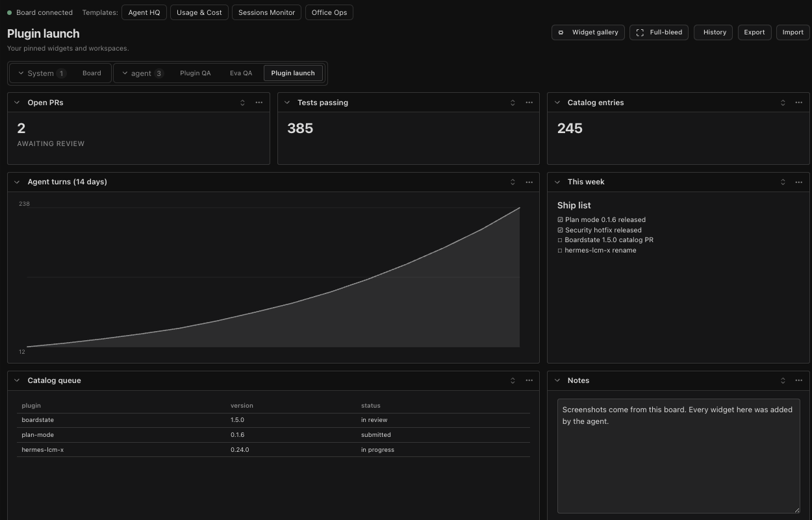Collapse the Tests passing widget
The height and width of the screenshot is (520, 812).
pos(287,103)
